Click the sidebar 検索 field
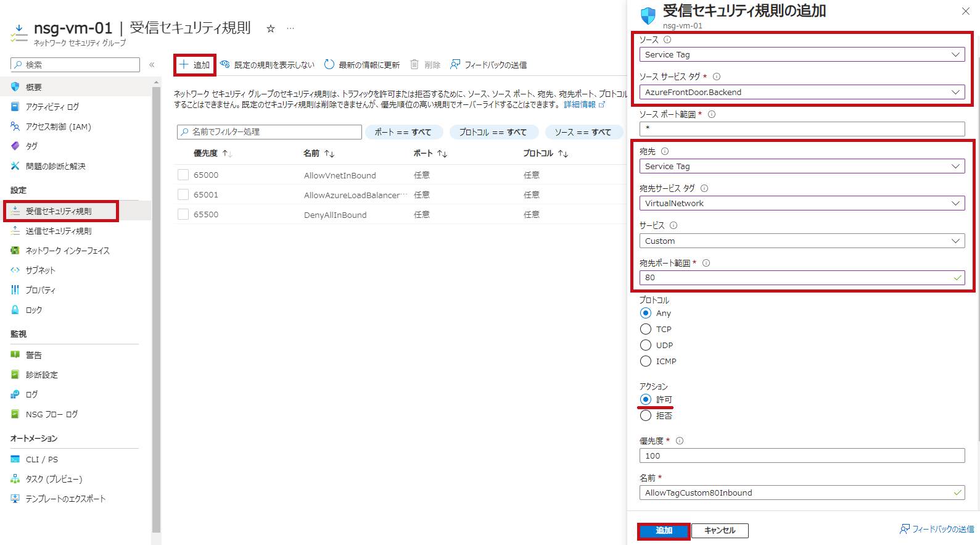 point(75,65)
